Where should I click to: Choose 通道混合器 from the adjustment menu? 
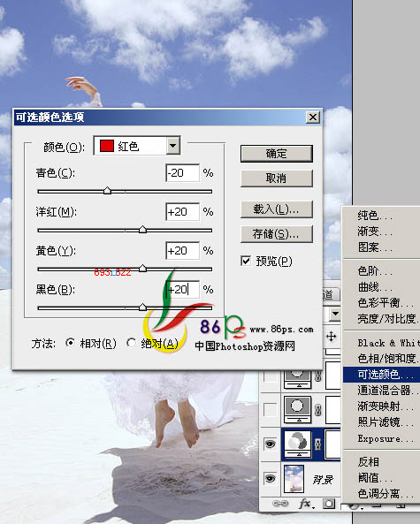tap(382, 390)
